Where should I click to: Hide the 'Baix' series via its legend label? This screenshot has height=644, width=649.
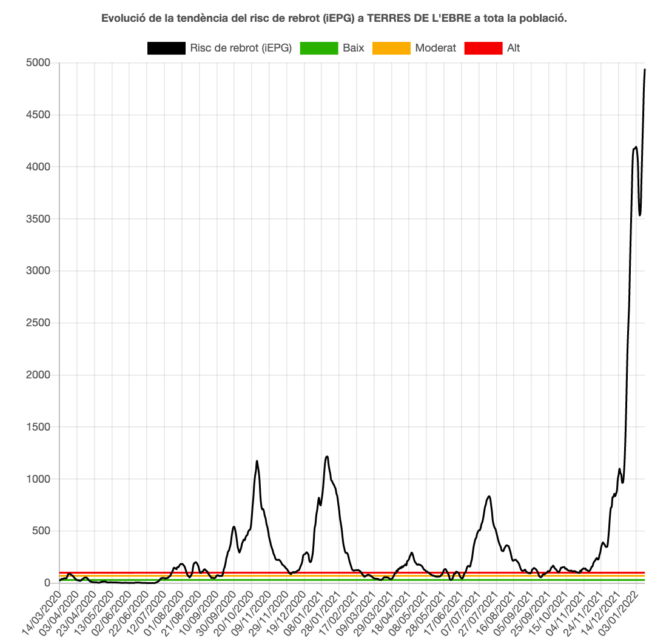[354, 48]
